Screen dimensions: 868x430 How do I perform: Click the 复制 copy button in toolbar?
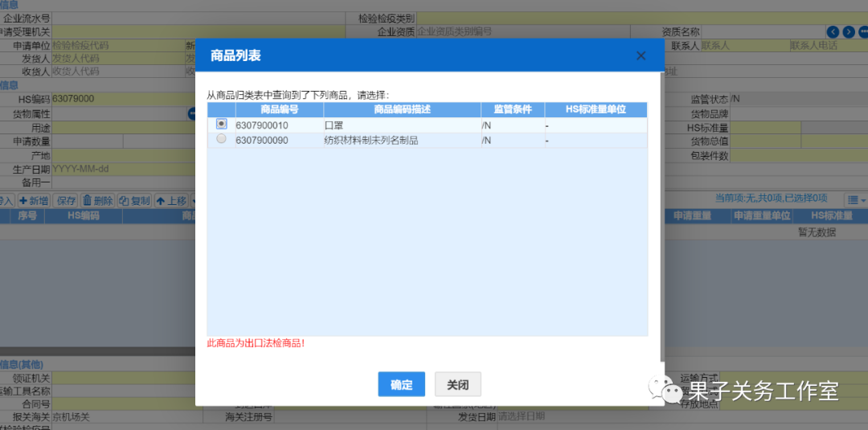pos(134,200)
